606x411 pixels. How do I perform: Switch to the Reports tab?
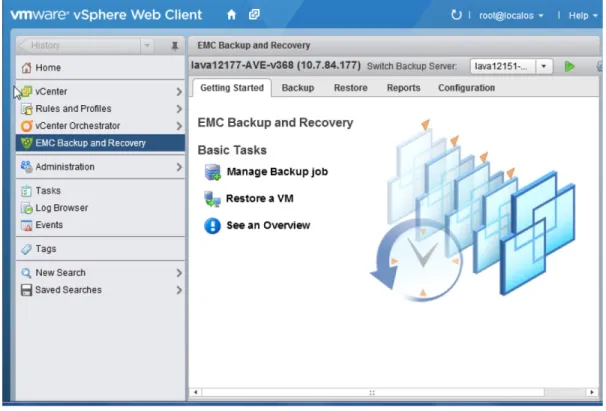[403, 88]
